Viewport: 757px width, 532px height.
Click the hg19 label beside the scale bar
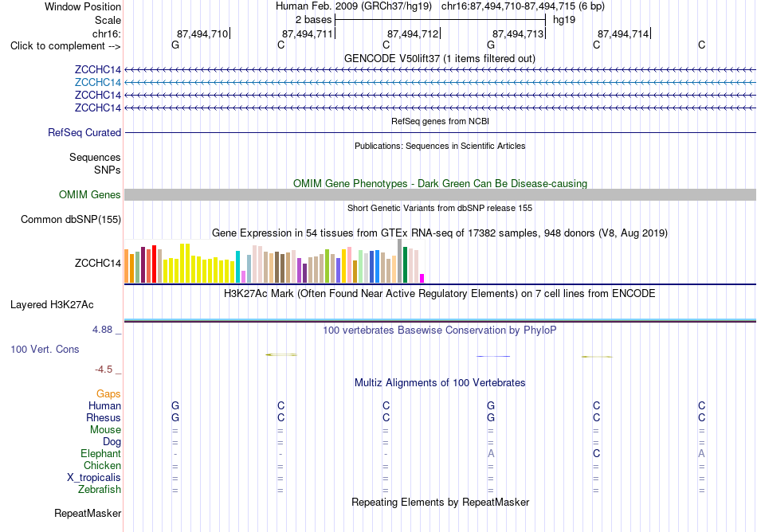(x=564, y=20)
